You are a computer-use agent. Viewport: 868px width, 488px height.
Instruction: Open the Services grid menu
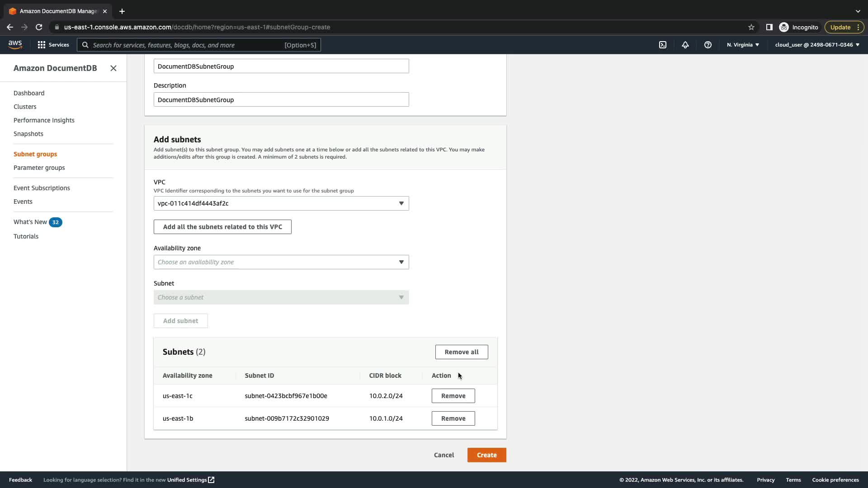point(53,45)
